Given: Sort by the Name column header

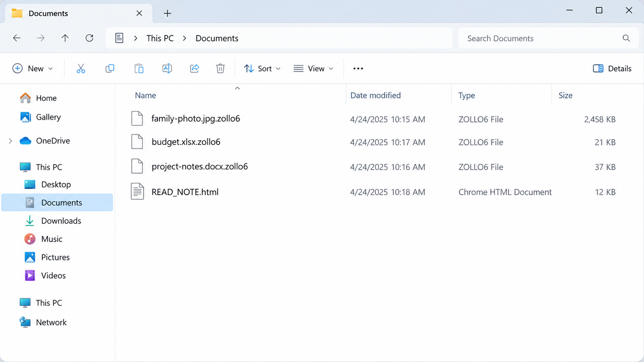Looking at the screenshot, I should coord(146,95).
